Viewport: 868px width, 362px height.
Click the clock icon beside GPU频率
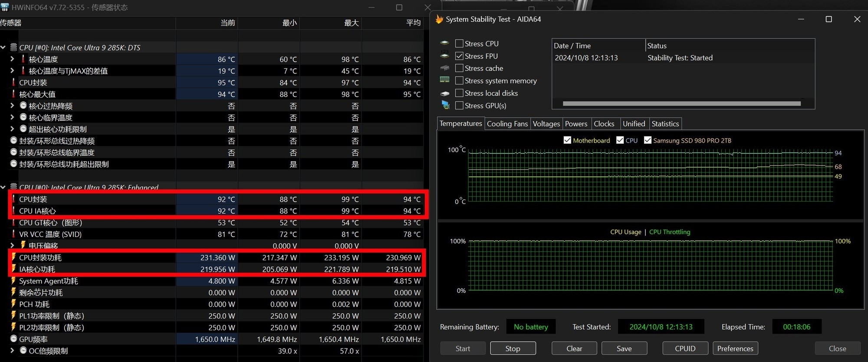click(13, 339)
